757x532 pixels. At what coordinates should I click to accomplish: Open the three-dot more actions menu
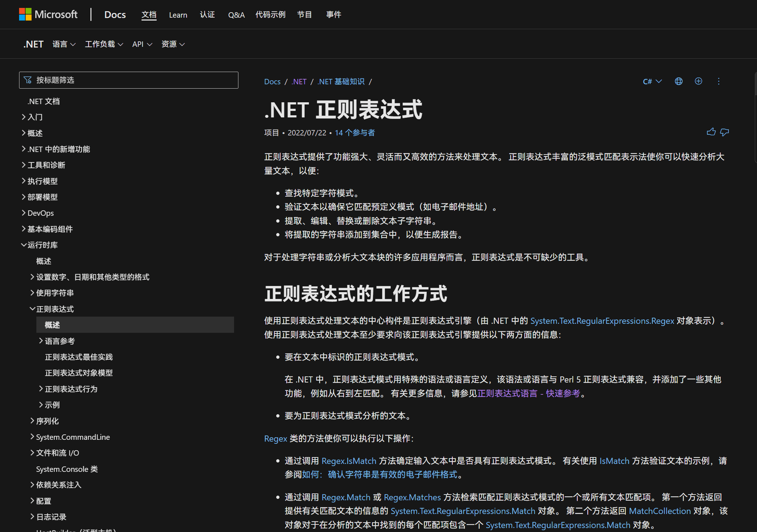pos(718,81)
